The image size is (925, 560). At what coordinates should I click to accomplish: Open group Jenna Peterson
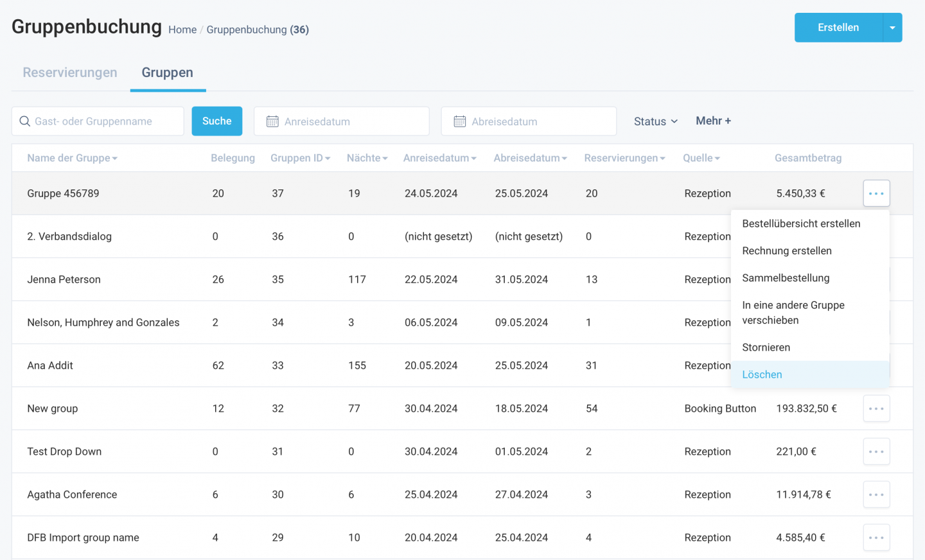click(x=64, y=279)
